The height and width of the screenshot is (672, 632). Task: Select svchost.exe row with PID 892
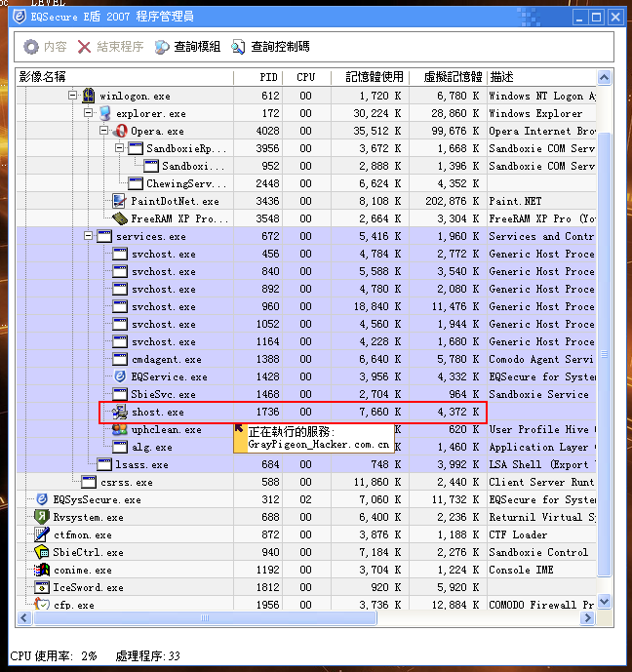click(306, 289)
